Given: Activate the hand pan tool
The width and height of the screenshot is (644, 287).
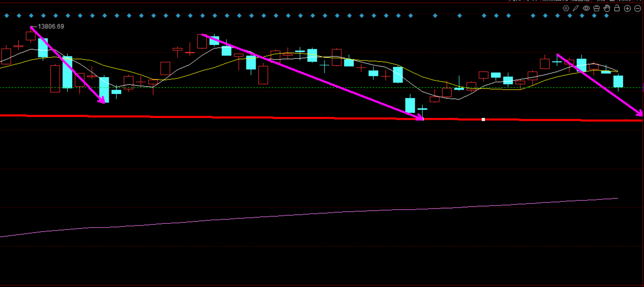Looking at the screenshot, I should pyautogui.click(x=607, y=9).
